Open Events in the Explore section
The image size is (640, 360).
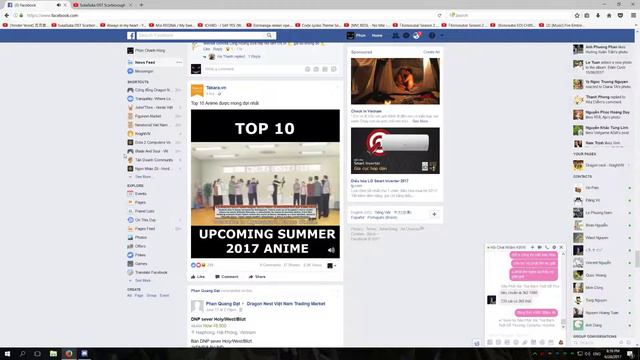click(x=140, y=194)
